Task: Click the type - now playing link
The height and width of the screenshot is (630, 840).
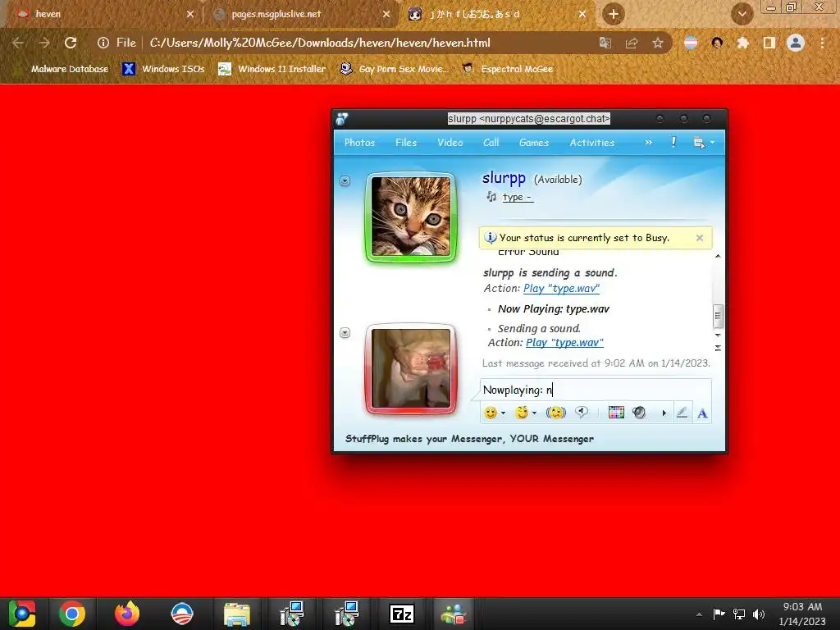Action: point(518,197)
